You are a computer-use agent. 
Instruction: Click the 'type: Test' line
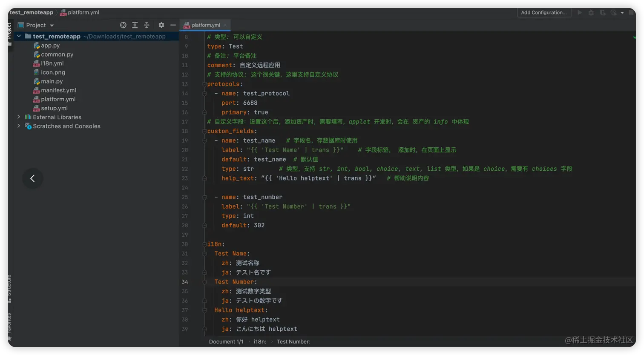coord(225,46)
